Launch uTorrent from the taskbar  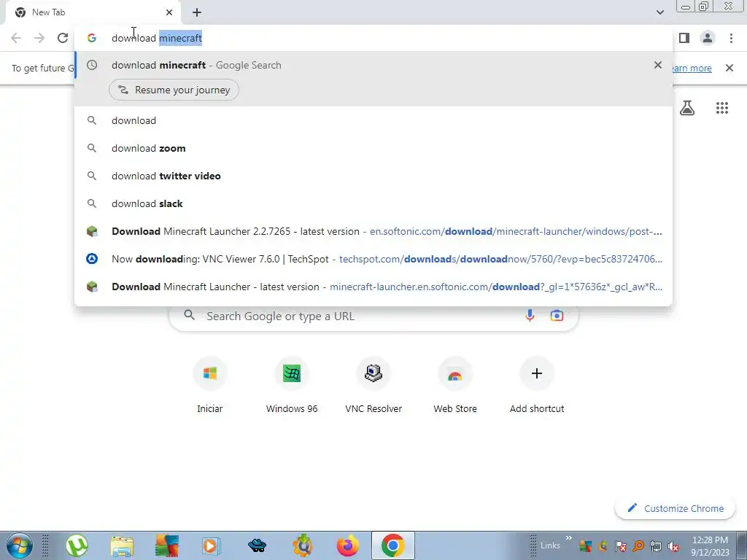[x=77, y=545]
